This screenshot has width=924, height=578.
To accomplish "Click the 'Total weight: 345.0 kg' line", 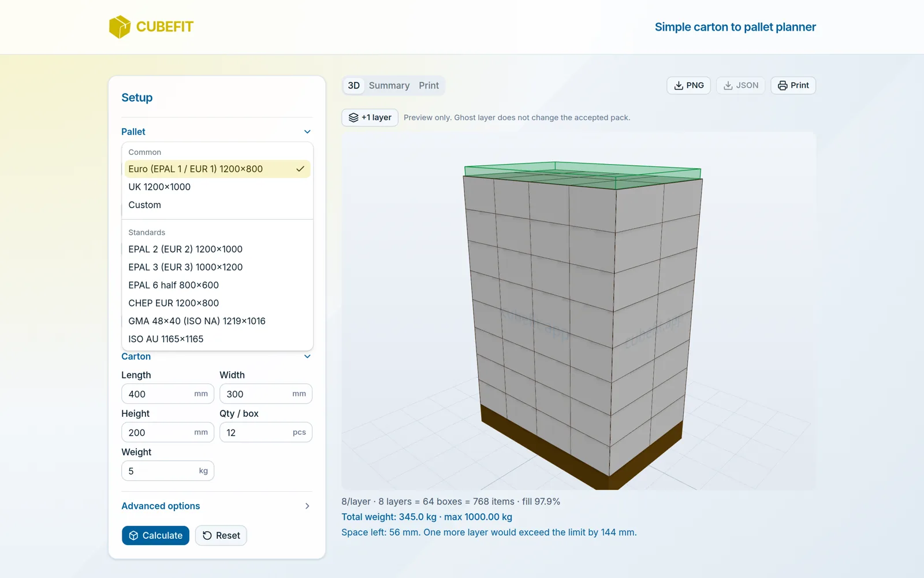I will (427, 517).
